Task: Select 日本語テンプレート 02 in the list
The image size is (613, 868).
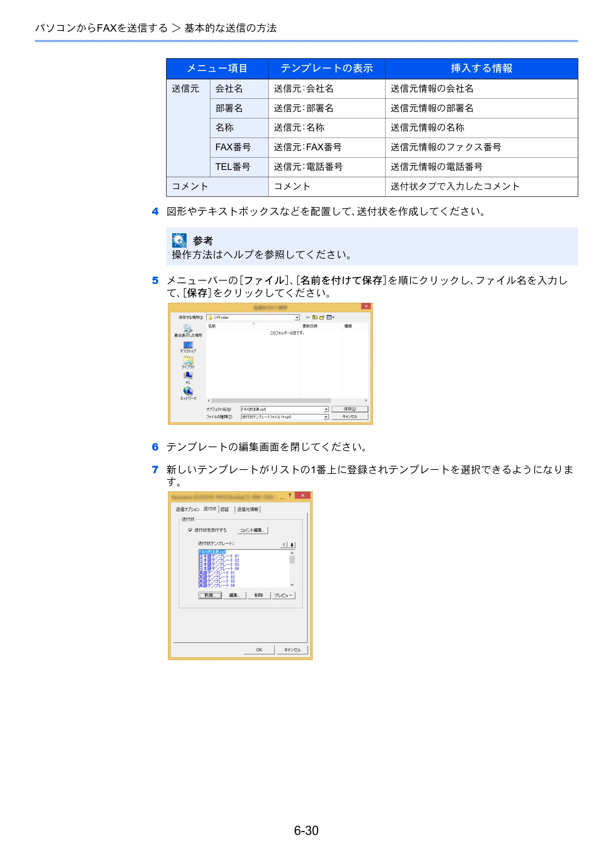Action: click(x=219, y=560)
